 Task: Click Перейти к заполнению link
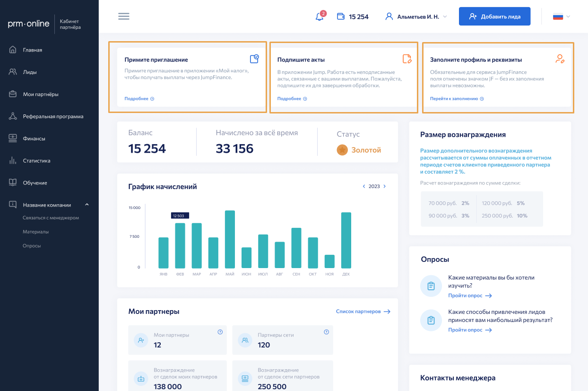coord(457,99)
